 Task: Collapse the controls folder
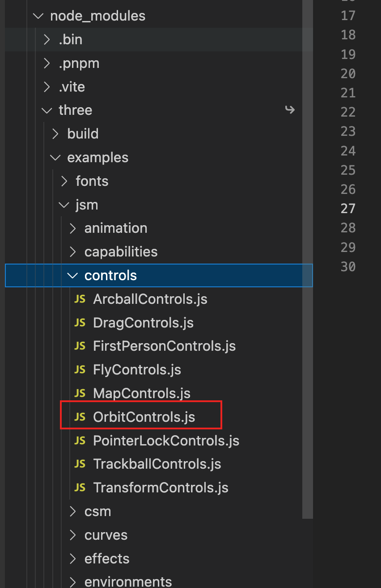click(x=72, y=276)
